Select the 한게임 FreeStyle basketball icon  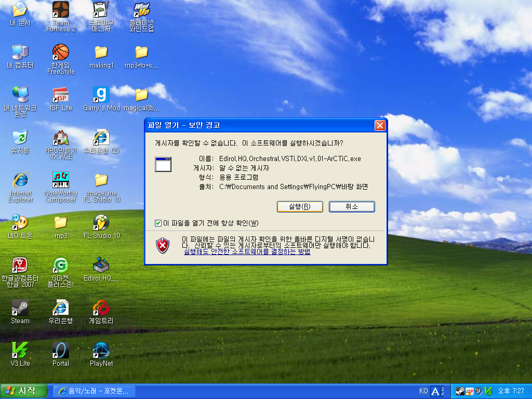point(61,59)
